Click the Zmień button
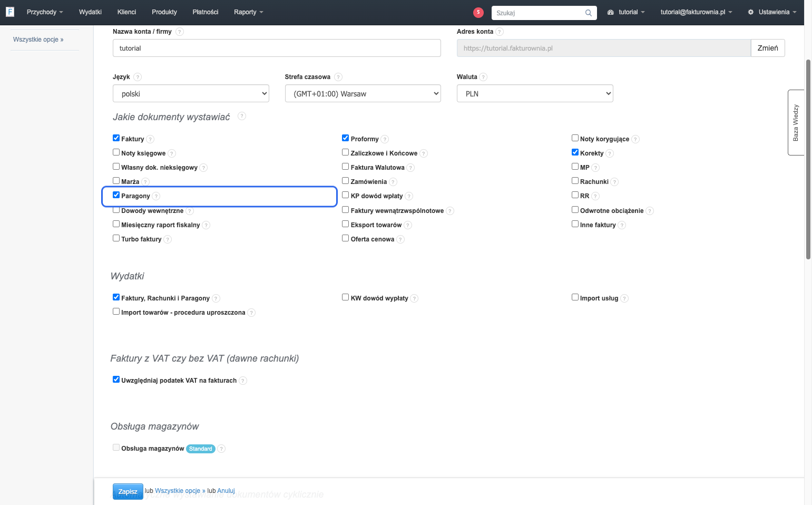This screenshot has height=505, width=812. [768, 48]
